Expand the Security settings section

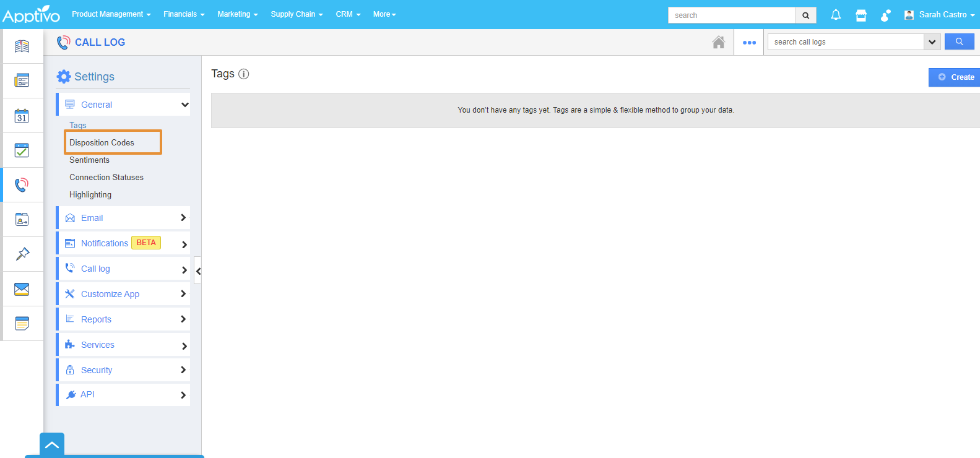point(124,370)
